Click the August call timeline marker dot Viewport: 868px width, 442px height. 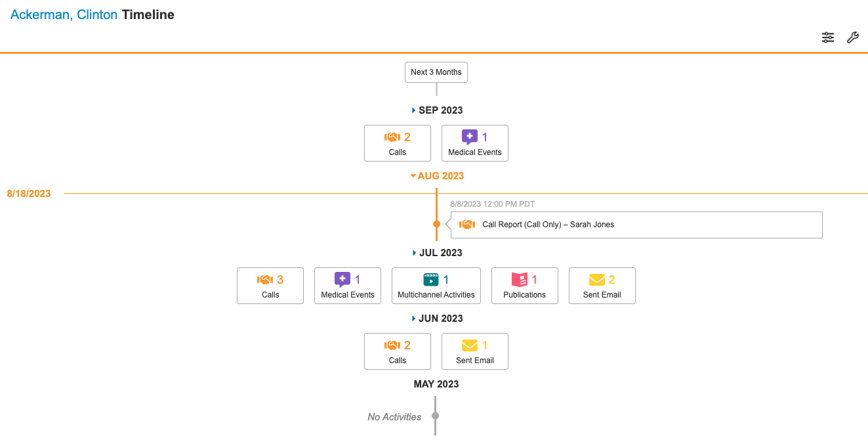pyautogui.click(x=436, y=224)
